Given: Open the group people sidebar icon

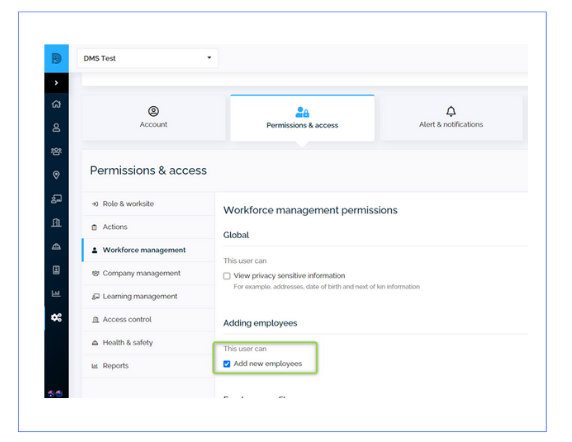Looking at the screenshot, I should click(56, 151).
